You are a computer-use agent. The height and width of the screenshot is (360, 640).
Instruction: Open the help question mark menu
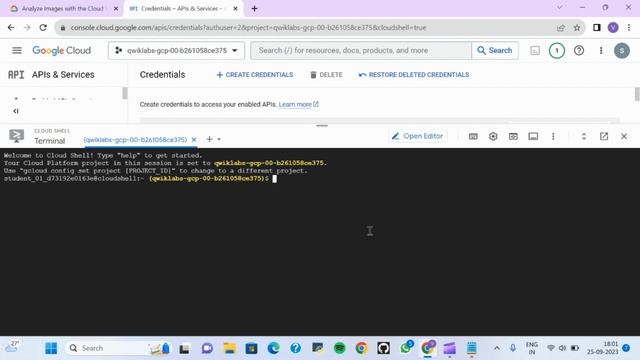pyautogui.click(x=579, y=51)
